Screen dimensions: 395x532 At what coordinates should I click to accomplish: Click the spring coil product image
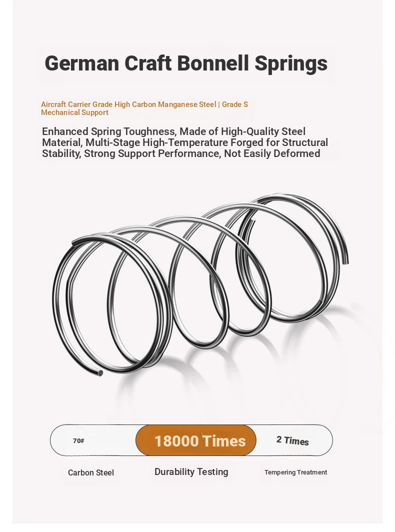[x=200, y=284]
